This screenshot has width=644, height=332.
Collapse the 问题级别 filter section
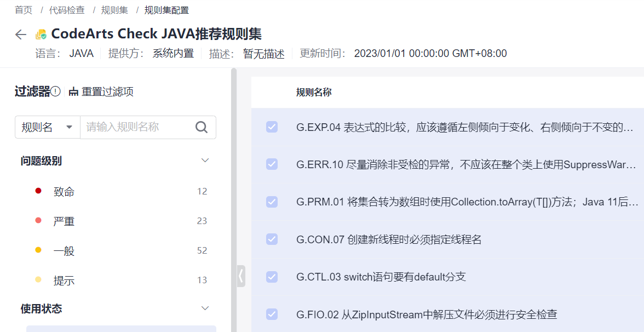point(205,160)
